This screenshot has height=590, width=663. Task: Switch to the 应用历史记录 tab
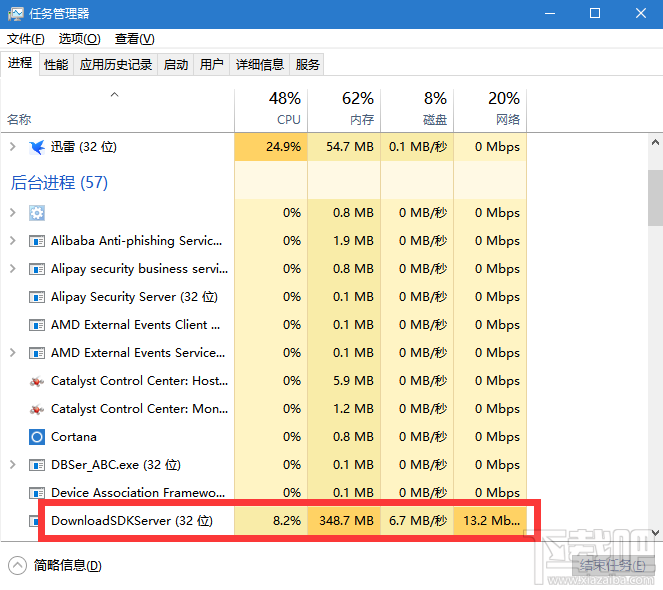115,65
